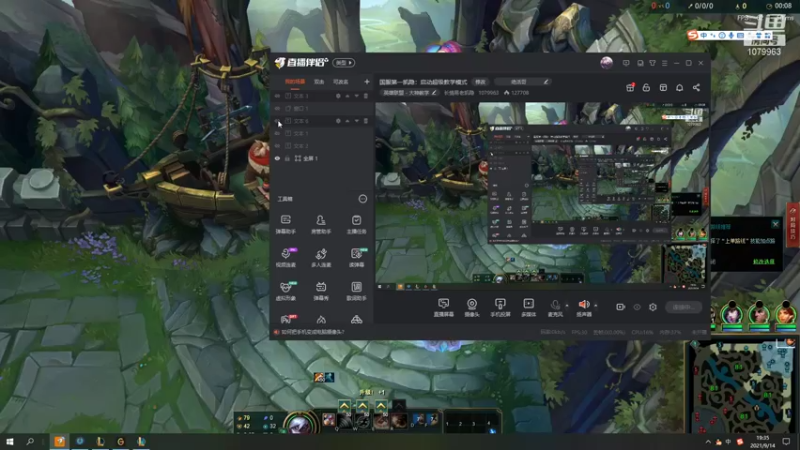Screen dimensions: 800x450
Task: Open the message icon in the title bar
Action: click(x=626, y=63)
